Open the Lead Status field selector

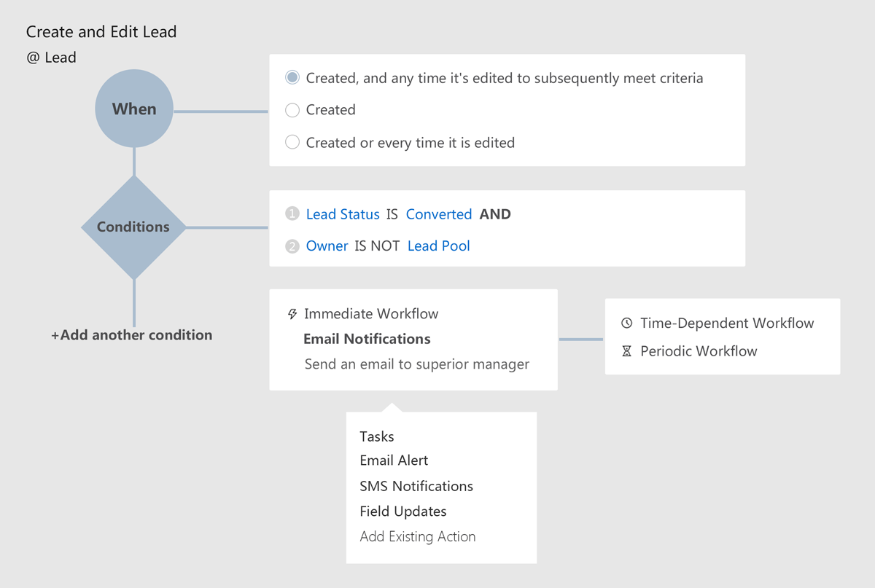point(343,214)
